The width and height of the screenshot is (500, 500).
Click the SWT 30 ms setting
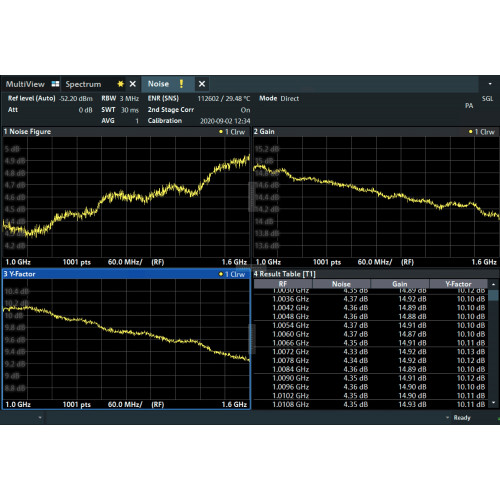pos(120,110)
